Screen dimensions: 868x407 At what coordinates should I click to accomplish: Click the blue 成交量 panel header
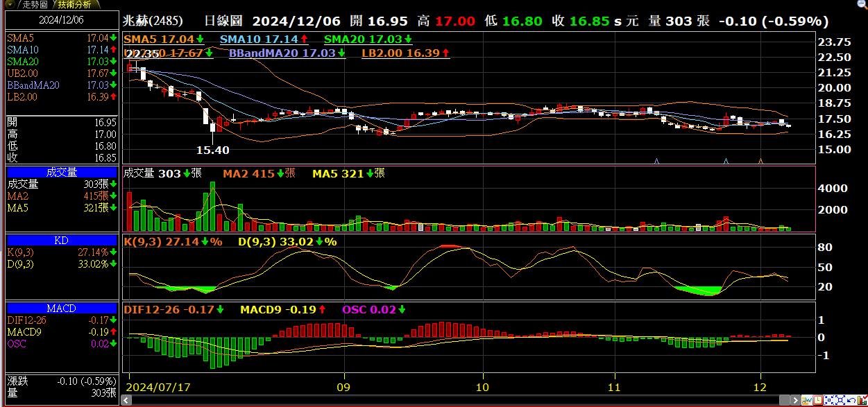[62, 173]
